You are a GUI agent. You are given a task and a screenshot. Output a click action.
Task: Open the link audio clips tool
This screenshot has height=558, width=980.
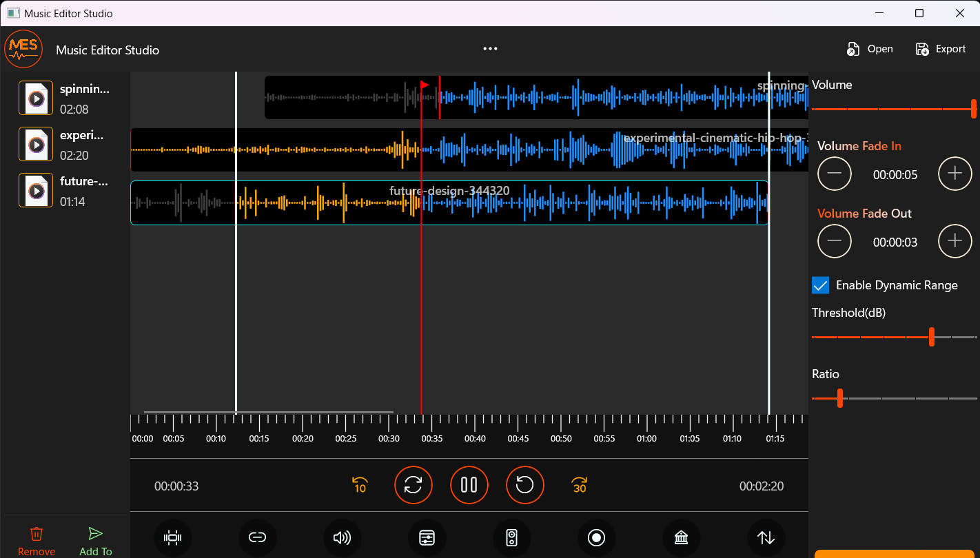[x=258, y=538]
